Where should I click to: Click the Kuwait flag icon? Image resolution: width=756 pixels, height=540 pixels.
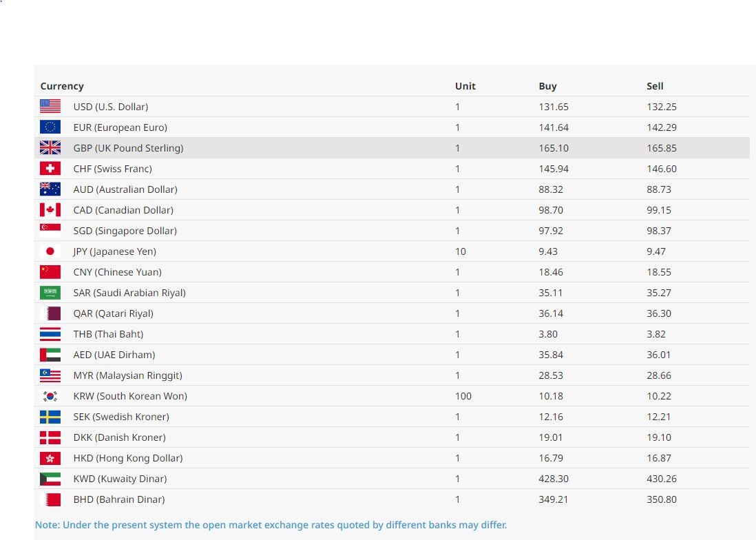[x=50, y=479]
